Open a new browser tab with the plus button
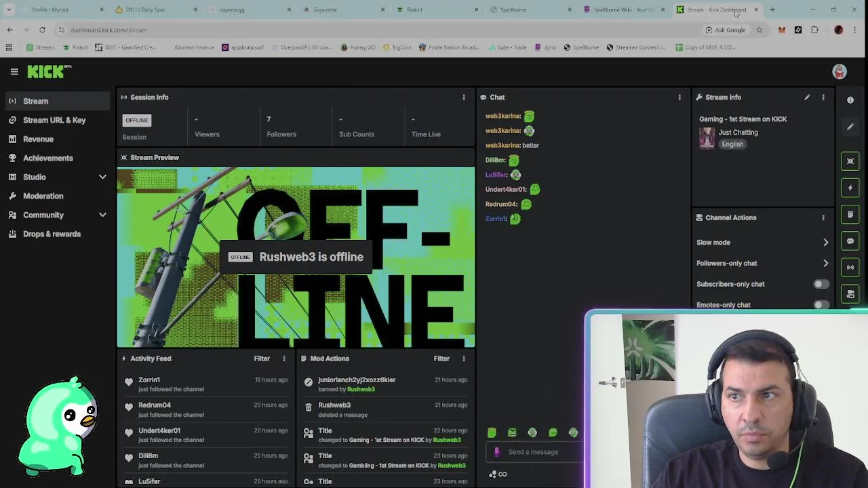The height and width of the screenshot is (488, 868). [772, 9]
